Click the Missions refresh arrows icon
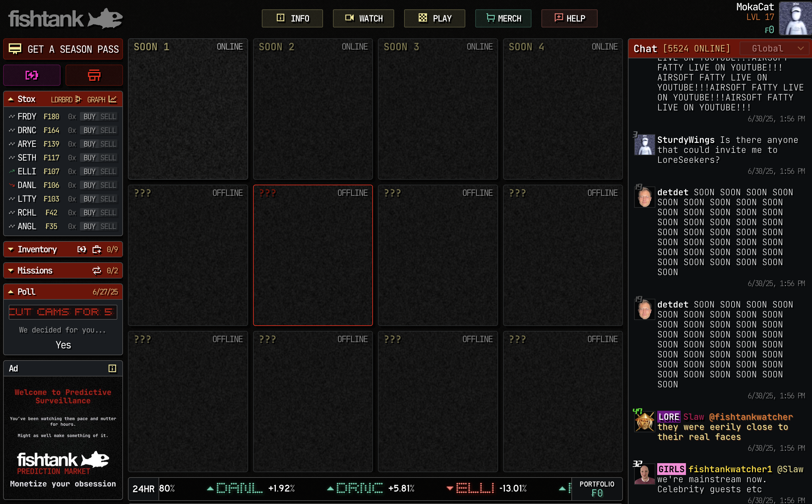Screen dimensions: 812x504 (97, 271)
